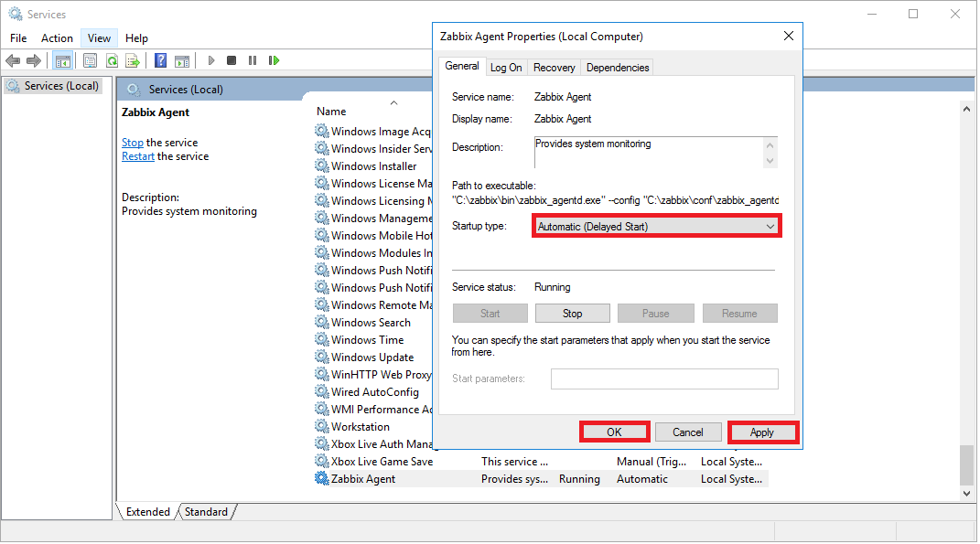Click the gear icon beside Windows Installer

(x=322, y=165)
